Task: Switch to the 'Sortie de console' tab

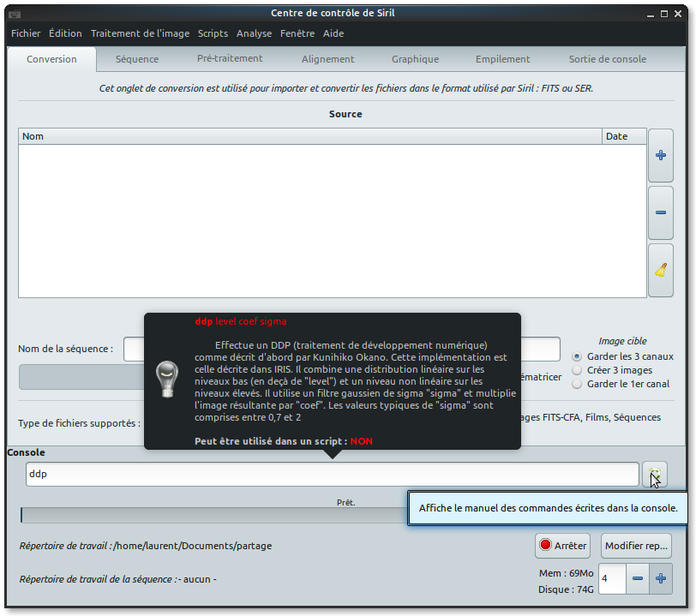Action: point(607,59)
